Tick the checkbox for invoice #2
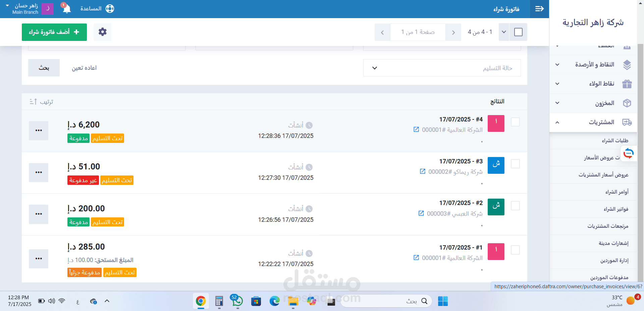Image resolution: width=644 pixels, height=311 pixels. tap(515, 206)
